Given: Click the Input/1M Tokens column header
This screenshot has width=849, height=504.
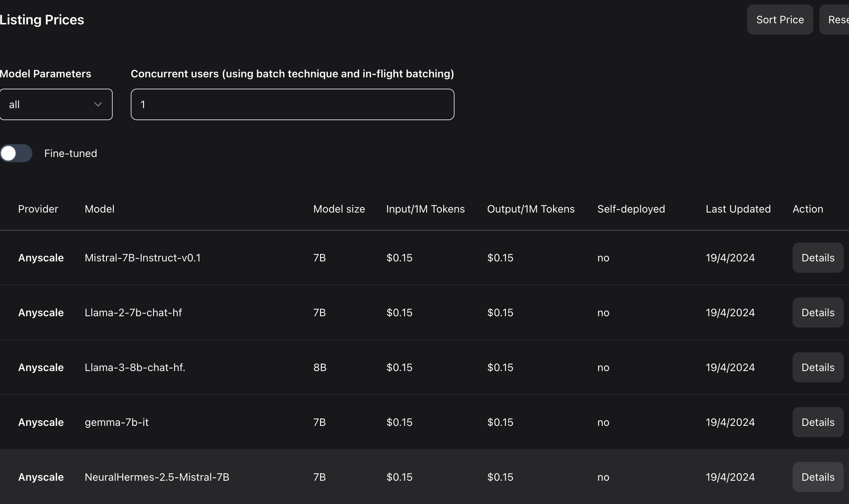Looking at the screenshot, I should 425,209.
